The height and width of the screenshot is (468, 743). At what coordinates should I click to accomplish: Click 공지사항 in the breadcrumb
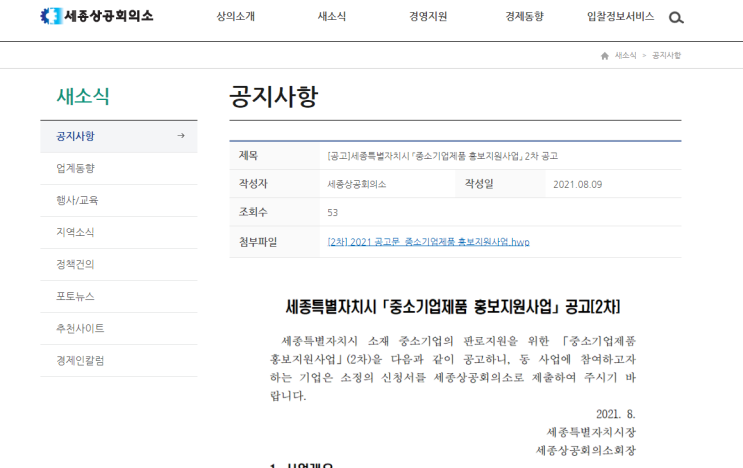click(x=666, y=55)
